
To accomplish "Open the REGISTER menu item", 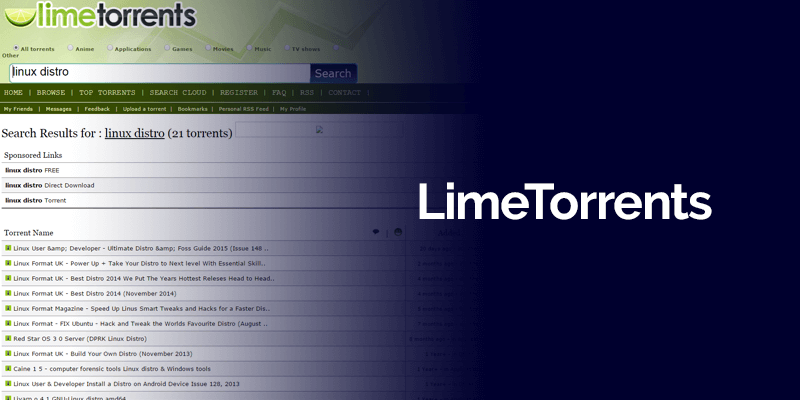I will pyautogui.click(x=239, y=93).
